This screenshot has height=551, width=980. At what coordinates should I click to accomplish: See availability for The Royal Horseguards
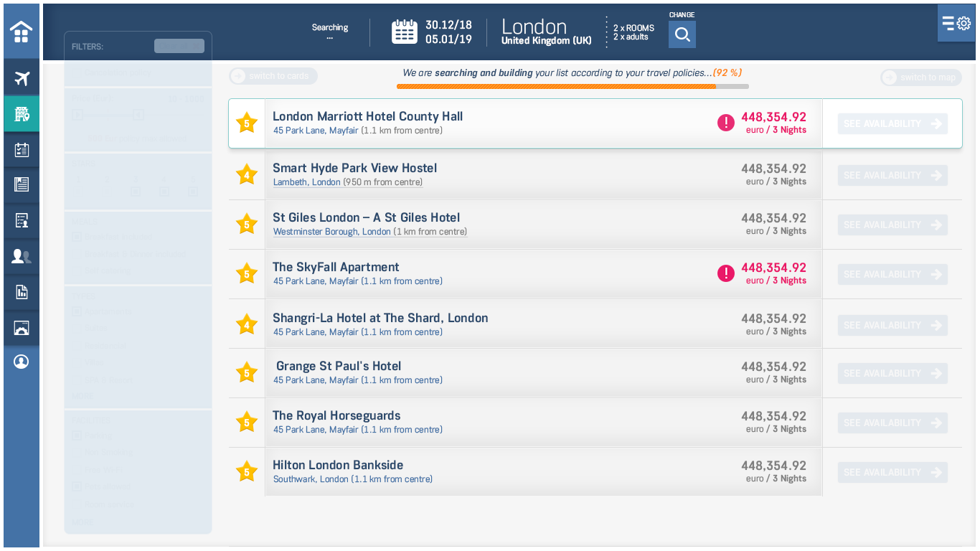(892, 423)
